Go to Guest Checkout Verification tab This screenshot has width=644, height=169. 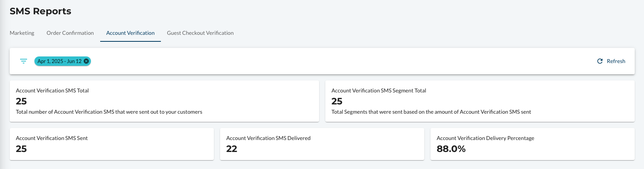[200, 33]
